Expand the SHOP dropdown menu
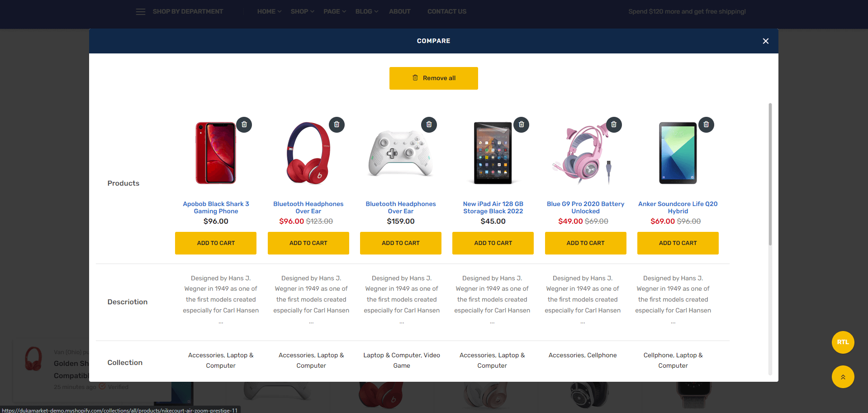Screen dimensions: 868x413 click(302, 11)
